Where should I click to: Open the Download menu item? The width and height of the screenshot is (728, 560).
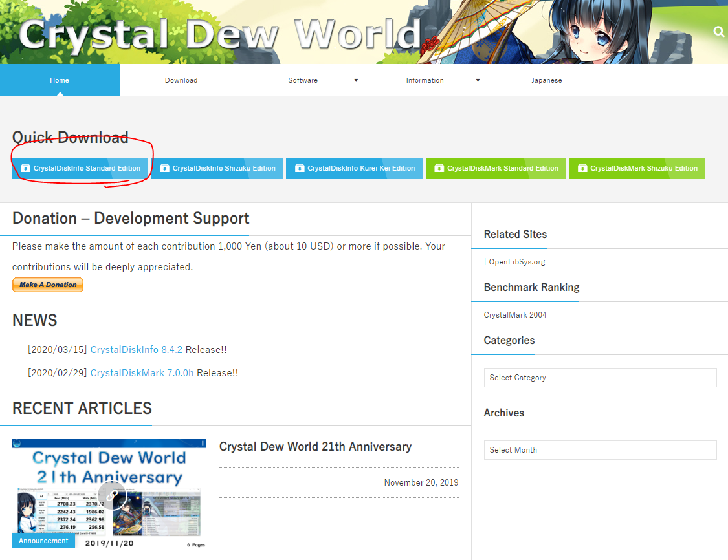tap(181, 80)
